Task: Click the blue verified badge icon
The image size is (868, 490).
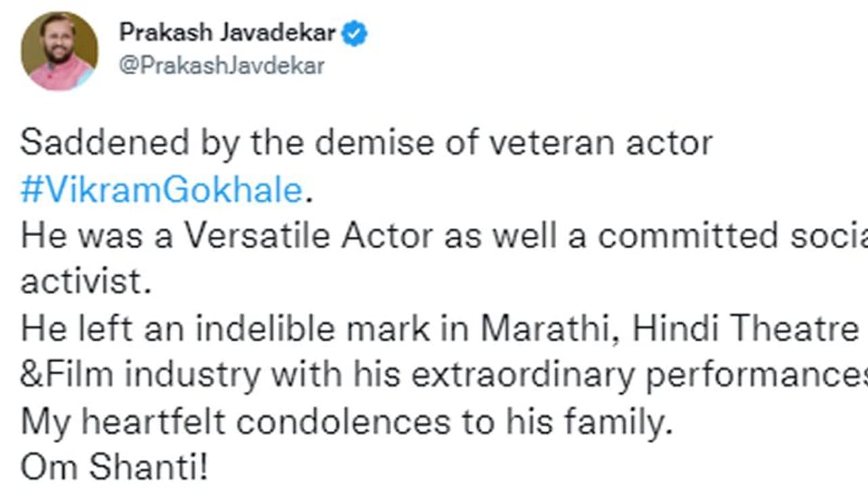Action: point(354,33)
